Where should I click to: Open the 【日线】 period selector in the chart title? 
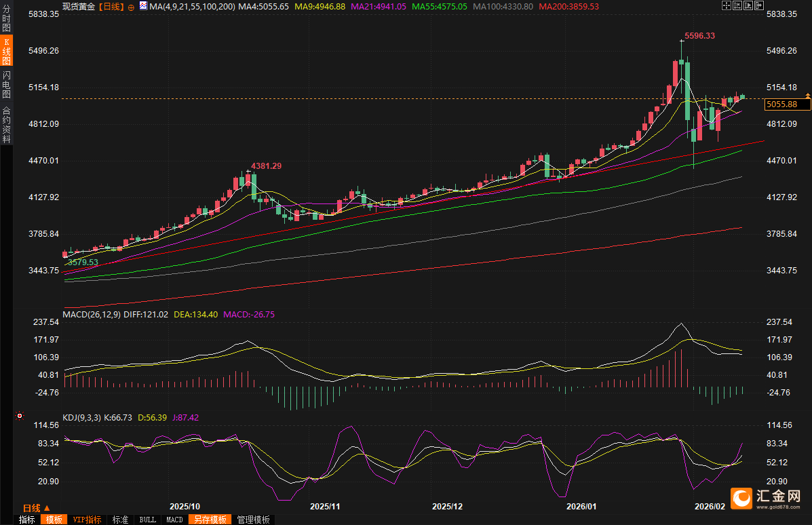(111, 6)
